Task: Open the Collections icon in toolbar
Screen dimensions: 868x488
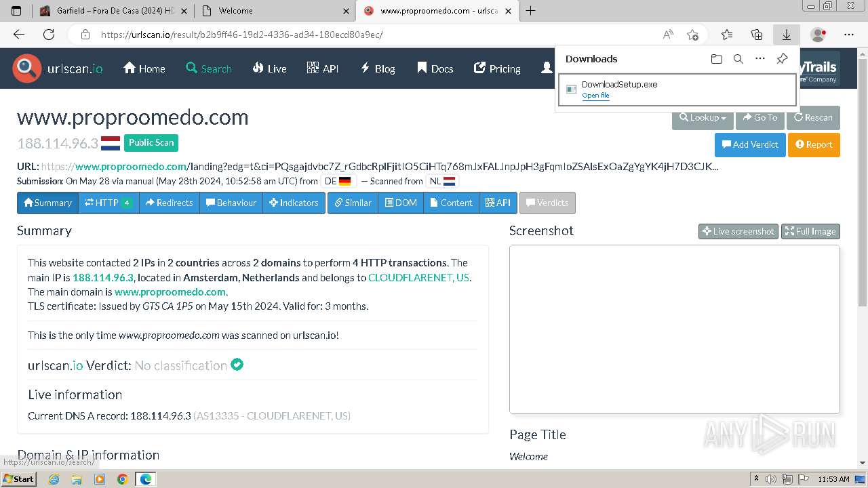Action: click(757, 35)
